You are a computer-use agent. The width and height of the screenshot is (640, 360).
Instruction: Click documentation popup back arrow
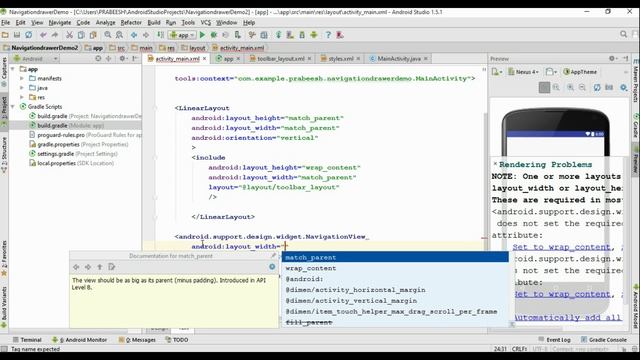coord(76,267)
